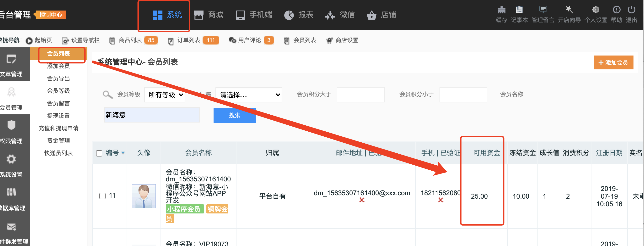Click the 25.00 available funds value
Screen dimensions: 644x246
[479, 196]
